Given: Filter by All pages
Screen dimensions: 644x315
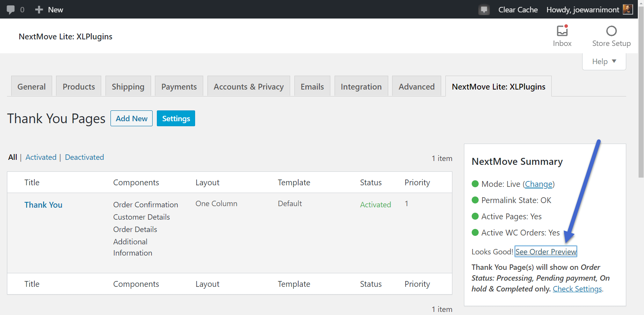Looking at the screenshot, I should point(13,157).
